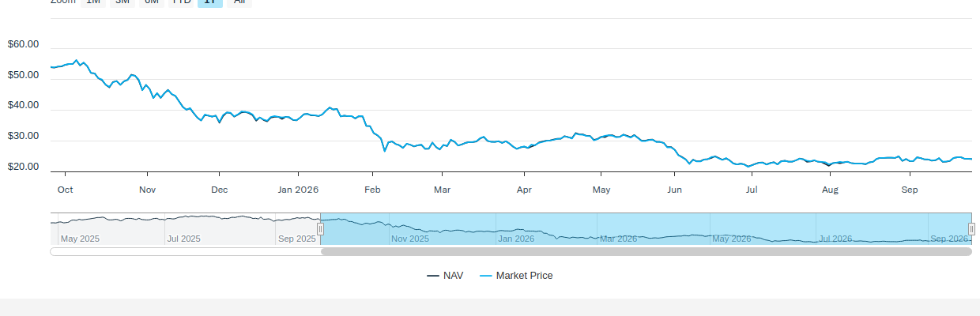
Task: Click the dark NAV line legend marker
Action: [x=433, y=276]
